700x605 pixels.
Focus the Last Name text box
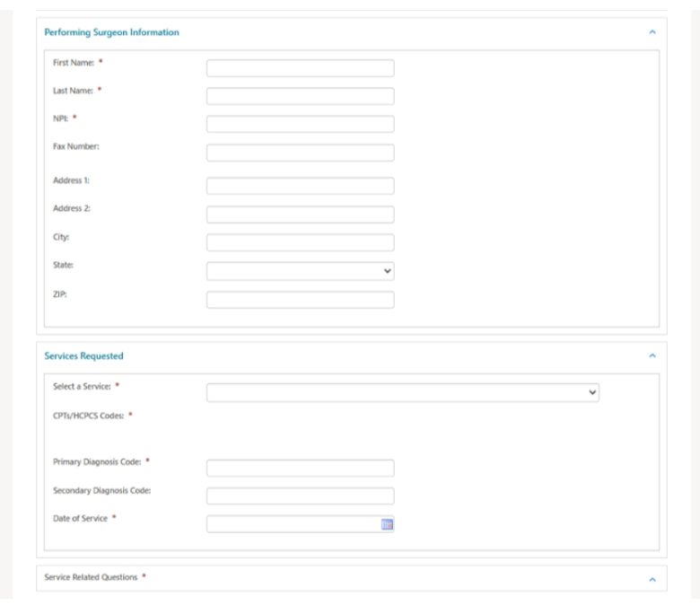[300, 96]
